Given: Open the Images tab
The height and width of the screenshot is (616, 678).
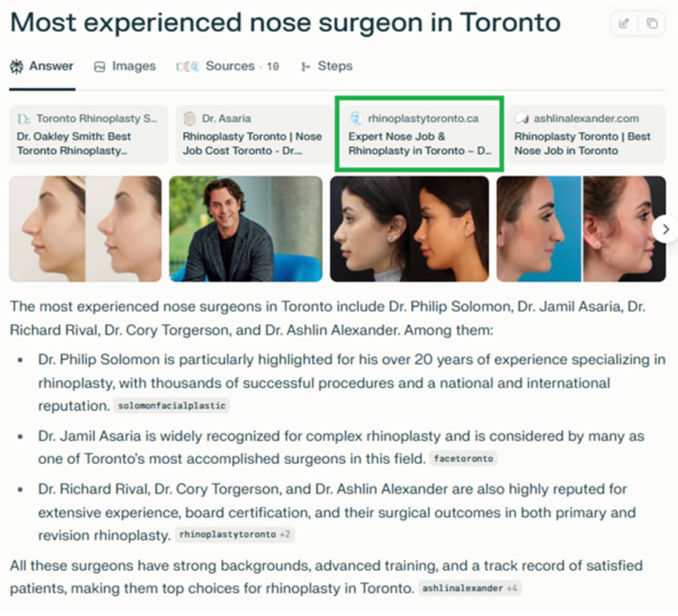Looking at the screenshot, I should click(x=125, y=66).
